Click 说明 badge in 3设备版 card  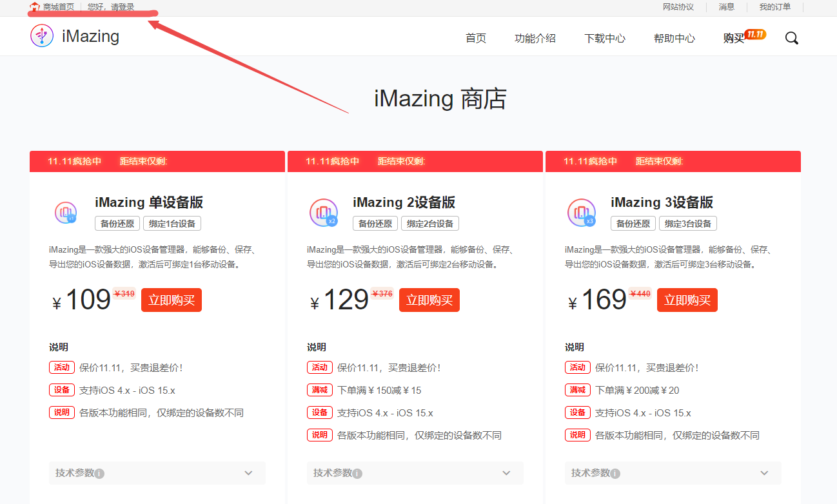[578, 435]
